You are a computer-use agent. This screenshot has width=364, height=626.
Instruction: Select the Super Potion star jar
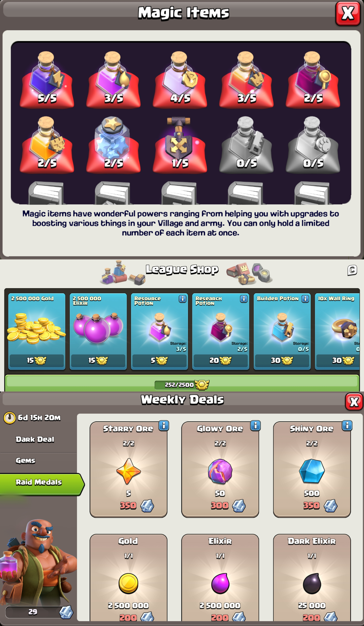[x=113, y=145]
